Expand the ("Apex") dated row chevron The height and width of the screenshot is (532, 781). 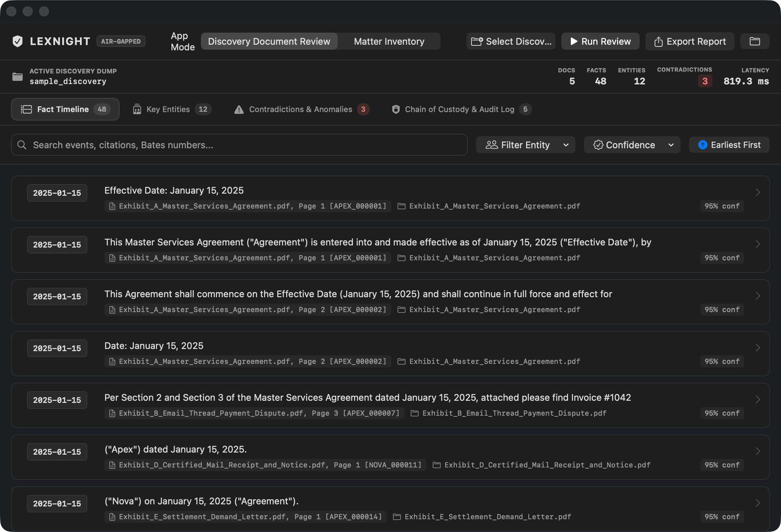click(x=758, y=451)
